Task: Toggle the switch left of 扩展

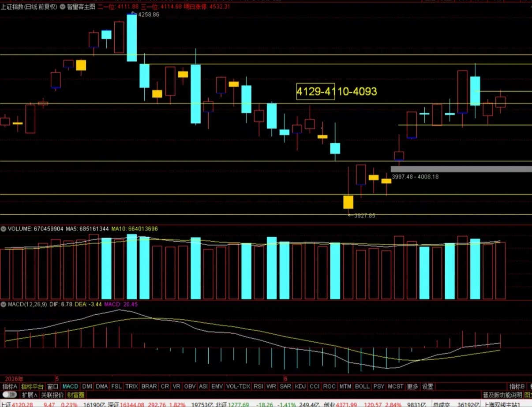Action: [x=10, y=395]
